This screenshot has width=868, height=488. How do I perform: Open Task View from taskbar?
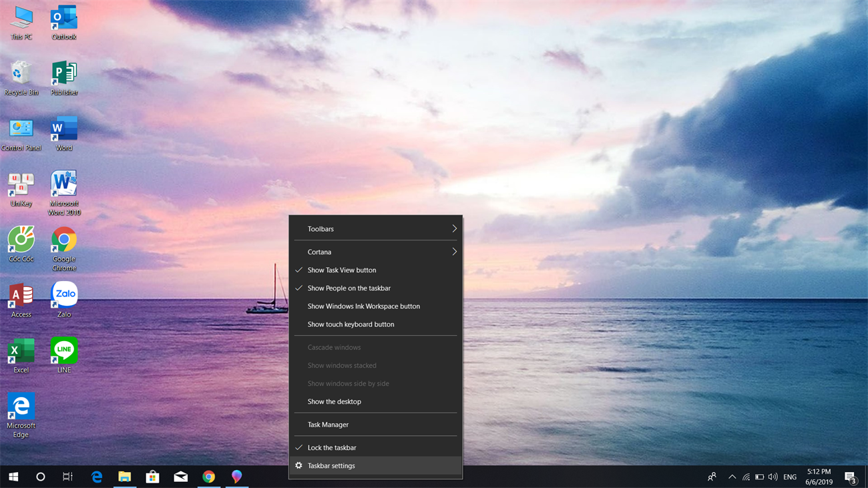tap(67, 477)
